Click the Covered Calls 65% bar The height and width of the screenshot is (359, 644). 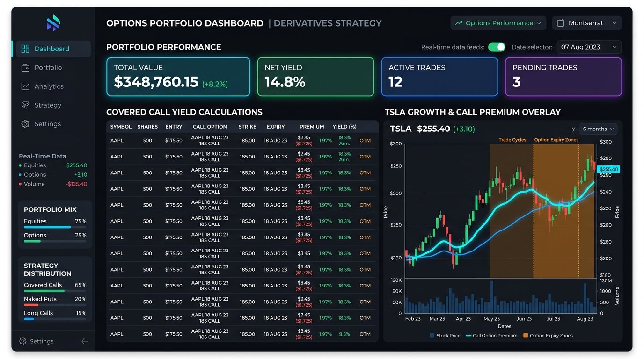[55, 291]
